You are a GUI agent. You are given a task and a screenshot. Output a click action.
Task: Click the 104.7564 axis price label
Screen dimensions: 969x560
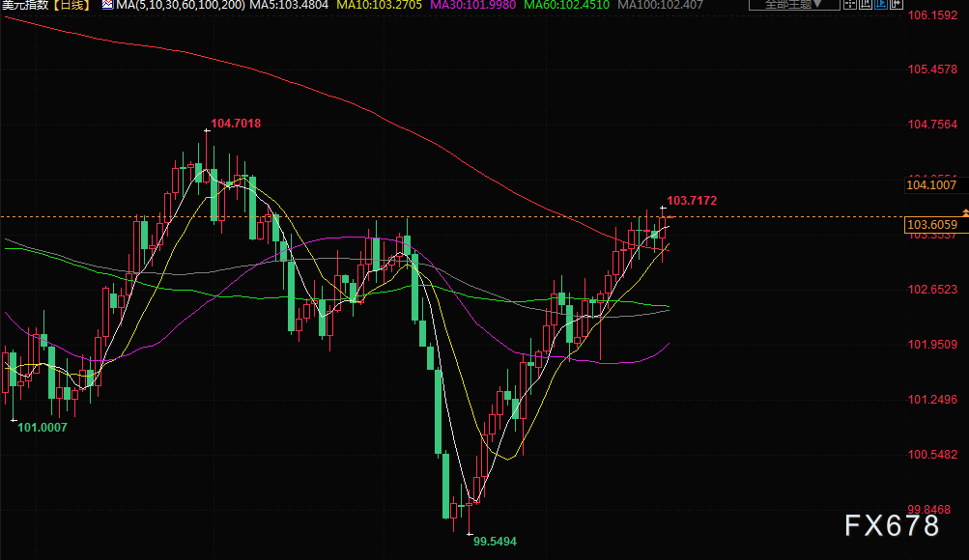click(x=932, y=125)
